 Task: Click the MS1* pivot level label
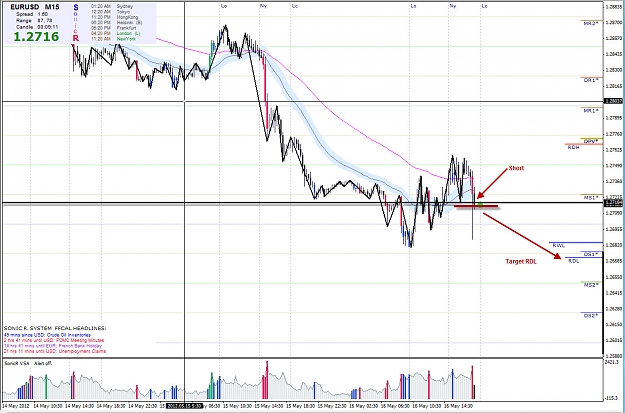(x=591, y=198)
